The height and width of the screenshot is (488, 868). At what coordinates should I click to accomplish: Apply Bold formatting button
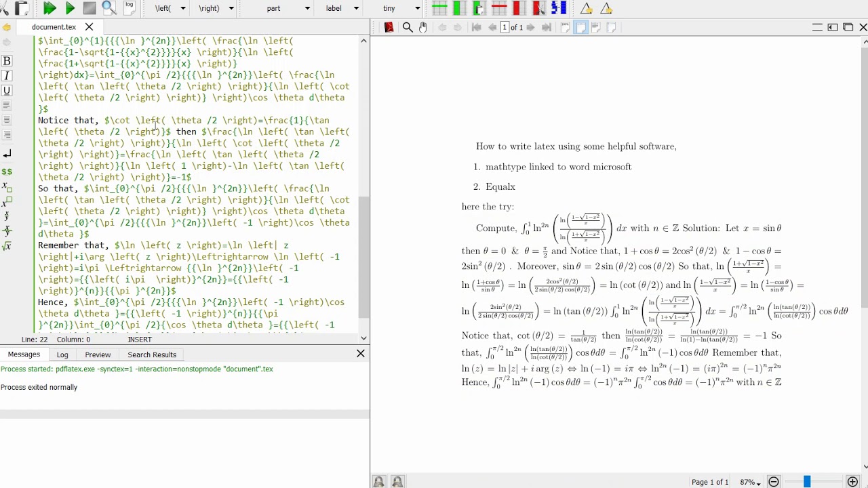[x=7, y=61]
